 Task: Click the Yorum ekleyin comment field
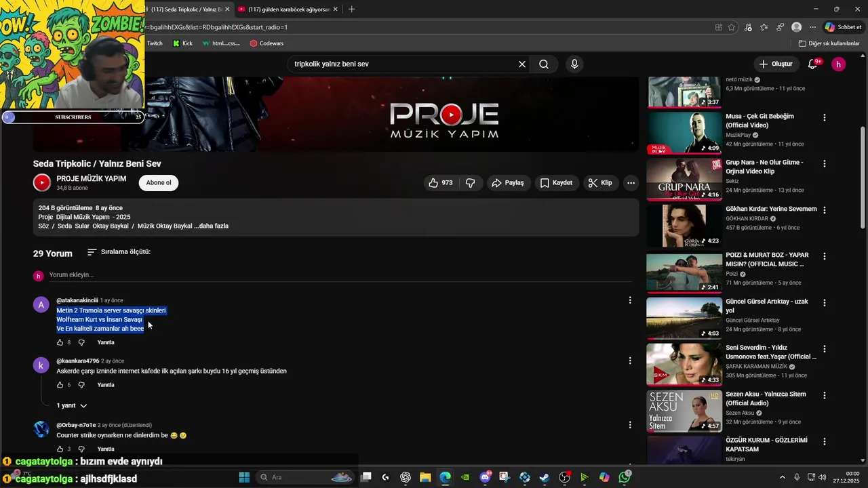point(339,275)
